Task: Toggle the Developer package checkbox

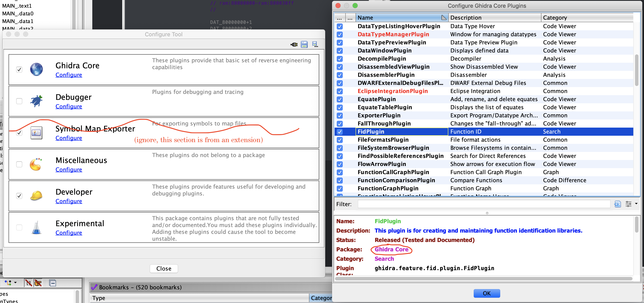Action: (19, 196)
